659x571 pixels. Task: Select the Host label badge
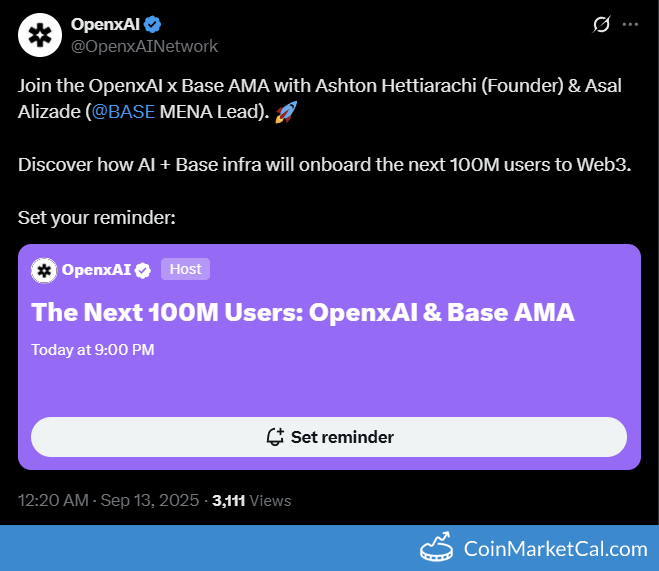coord(185,269)
